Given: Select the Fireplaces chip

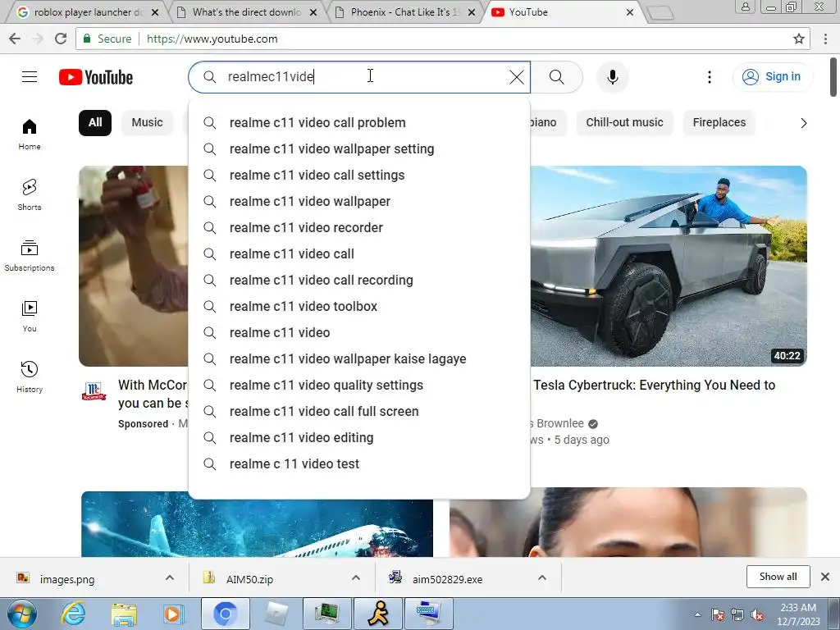Looking at the screenshot, I should point(719,123).
